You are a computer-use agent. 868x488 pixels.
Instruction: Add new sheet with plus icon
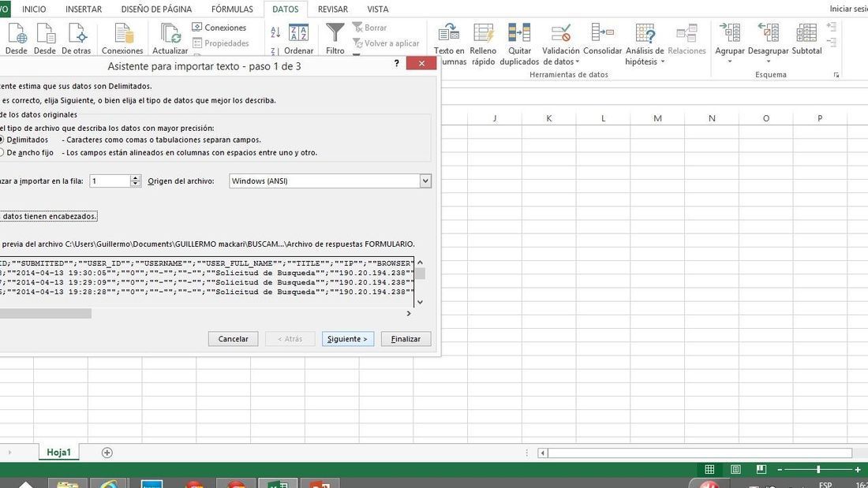pos(107,453)
